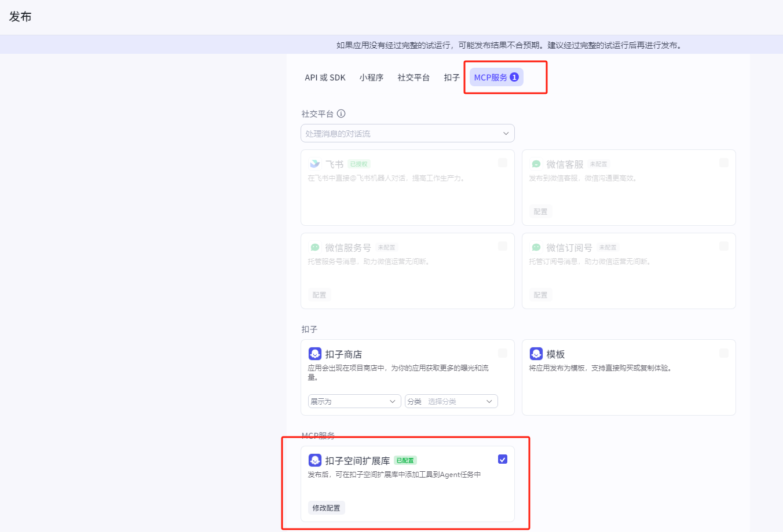
Task: Check the 模板 checkbox
Action: [724, 353]
